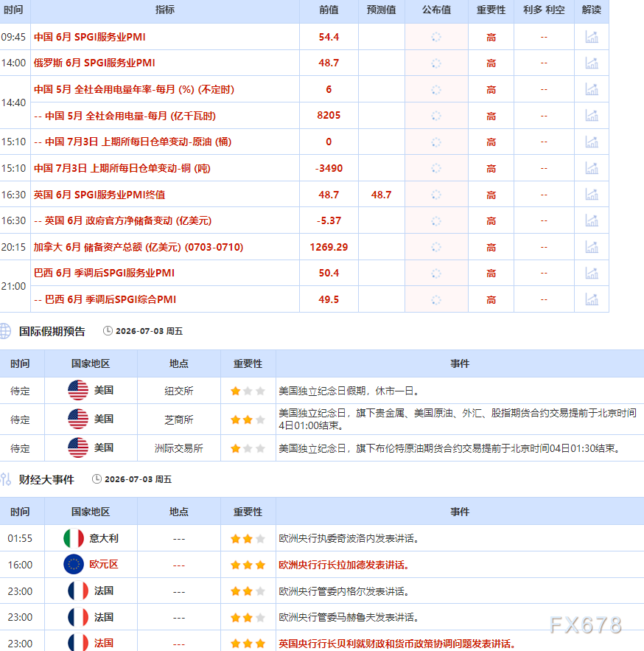Open 中国 5月 全社会用电量年率 indicator
This screenshot has width=644, height=651.
(x=134, y=89)
